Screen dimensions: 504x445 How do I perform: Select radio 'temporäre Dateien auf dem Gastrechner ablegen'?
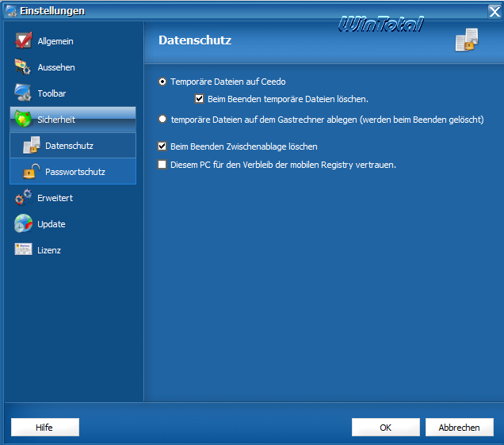(162, 119)
